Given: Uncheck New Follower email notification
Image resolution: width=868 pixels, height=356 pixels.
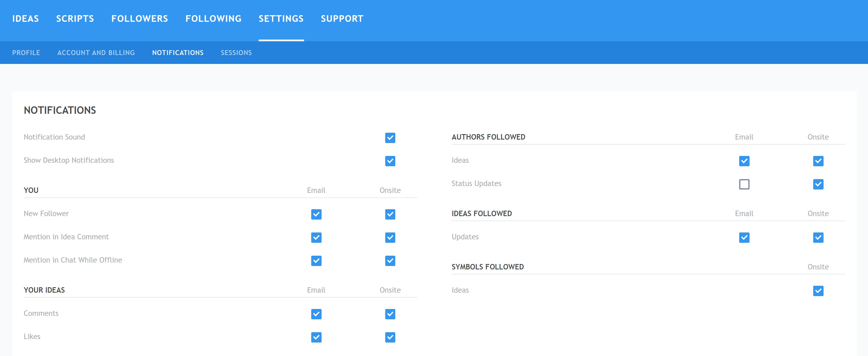Looking at the screenshot, I should [316, 214].
